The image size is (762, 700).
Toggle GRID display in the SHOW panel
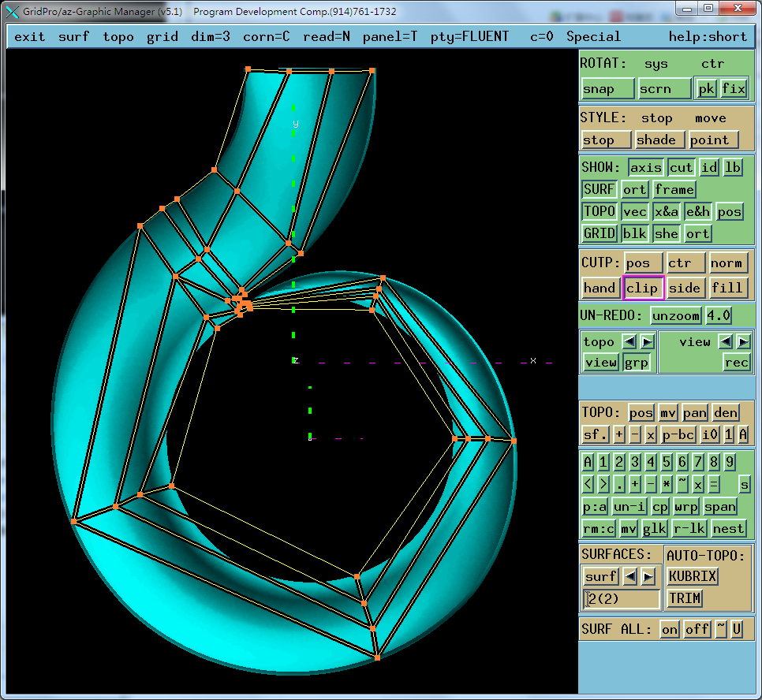tap(599, 233)
